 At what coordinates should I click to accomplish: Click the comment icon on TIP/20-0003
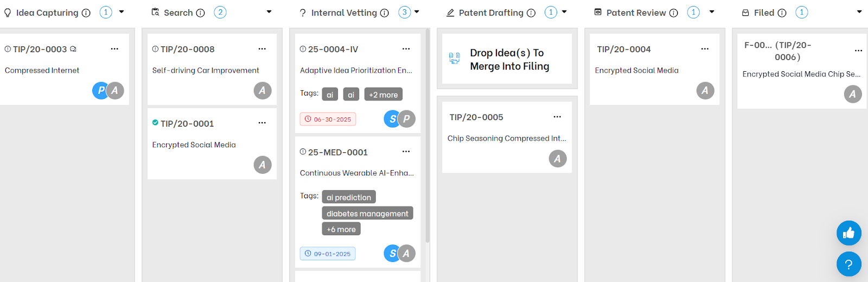pos(73,49)
